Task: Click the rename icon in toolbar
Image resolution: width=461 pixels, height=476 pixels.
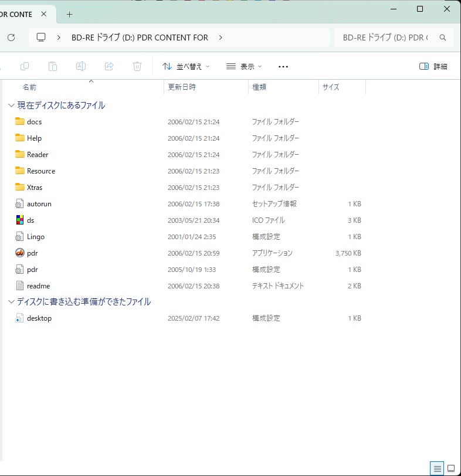Action: (81, 66)
